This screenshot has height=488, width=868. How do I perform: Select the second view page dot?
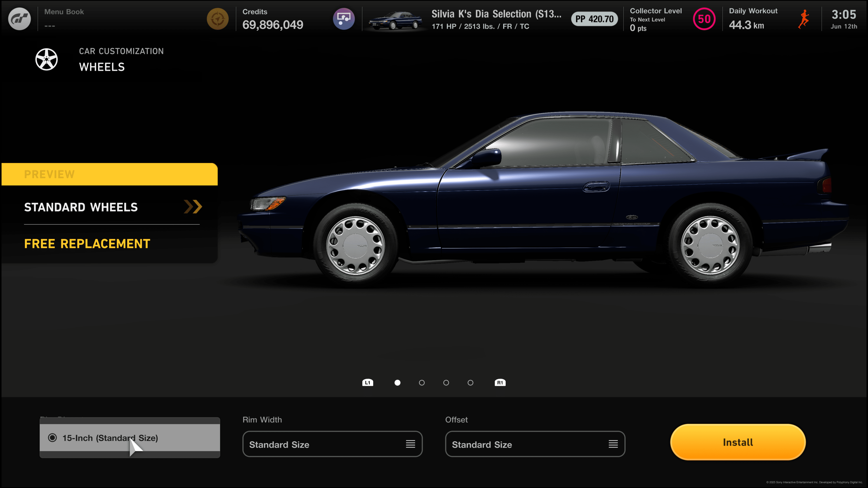(x=422, y=382)
